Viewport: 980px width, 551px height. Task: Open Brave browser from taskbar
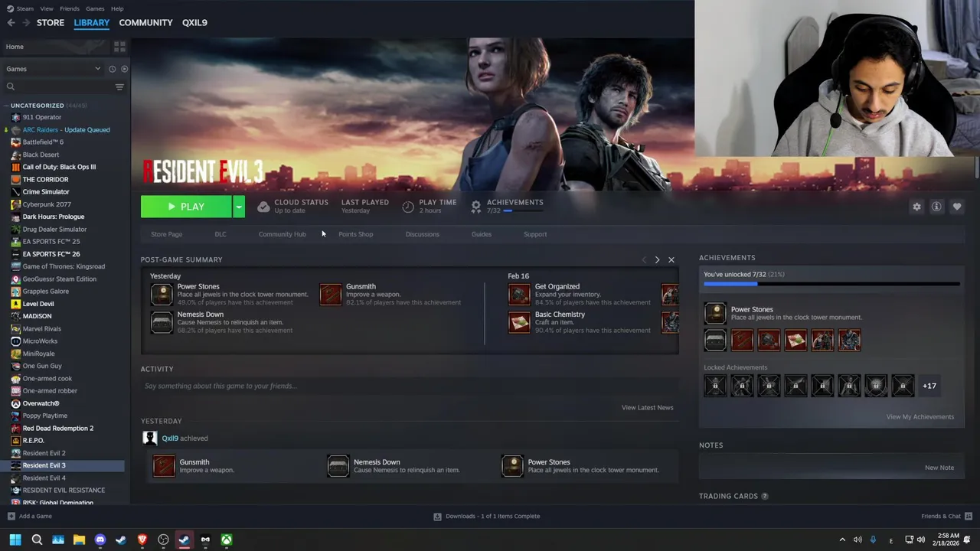[142, 540]
